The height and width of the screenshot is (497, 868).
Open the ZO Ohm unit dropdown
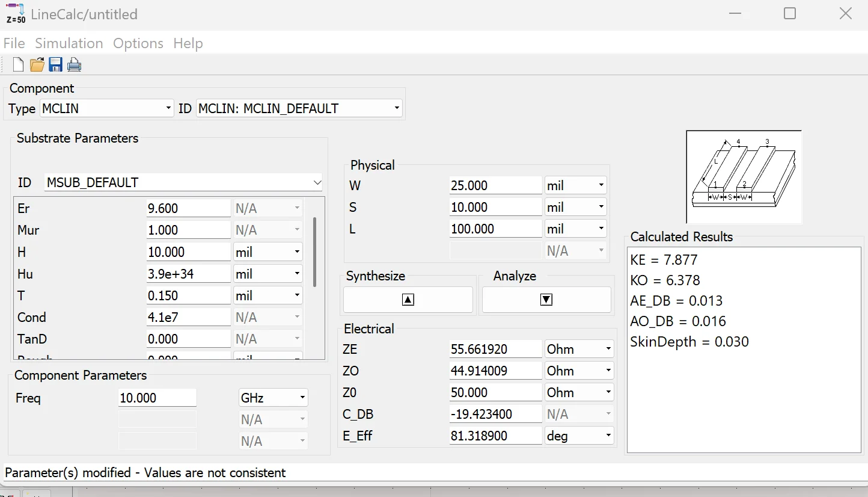579,371
